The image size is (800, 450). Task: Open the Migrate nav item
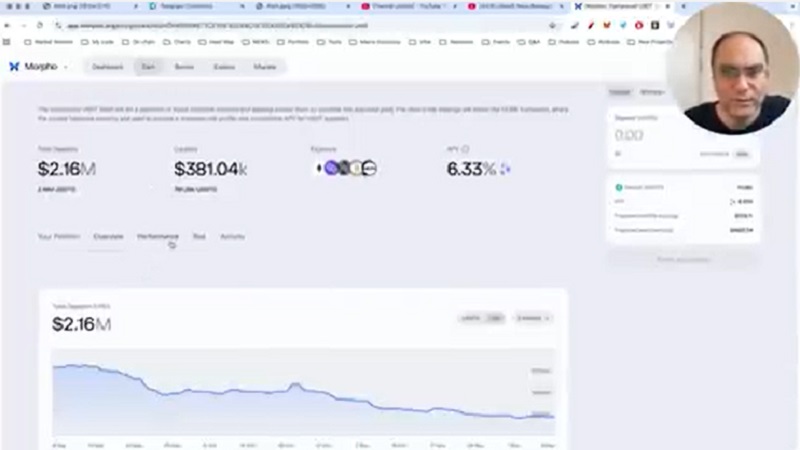(x=264, y=67)
